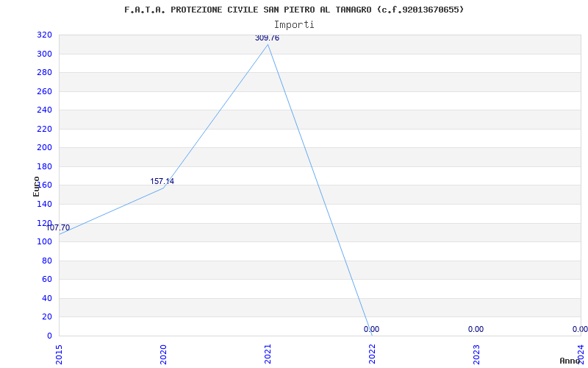
Task: Click the 260 y-axis tick label
Action: 44,91
